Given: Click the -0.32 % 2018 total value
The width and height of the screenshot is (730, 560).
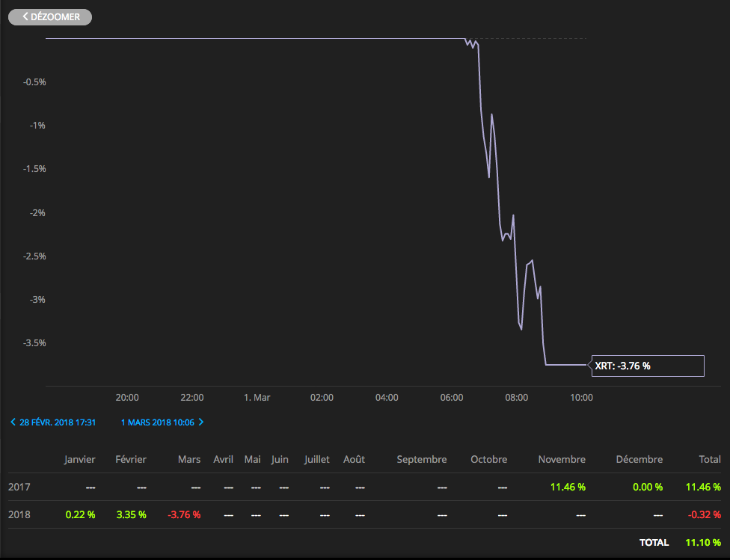Looking at the screenshot, I should [705, 515].
